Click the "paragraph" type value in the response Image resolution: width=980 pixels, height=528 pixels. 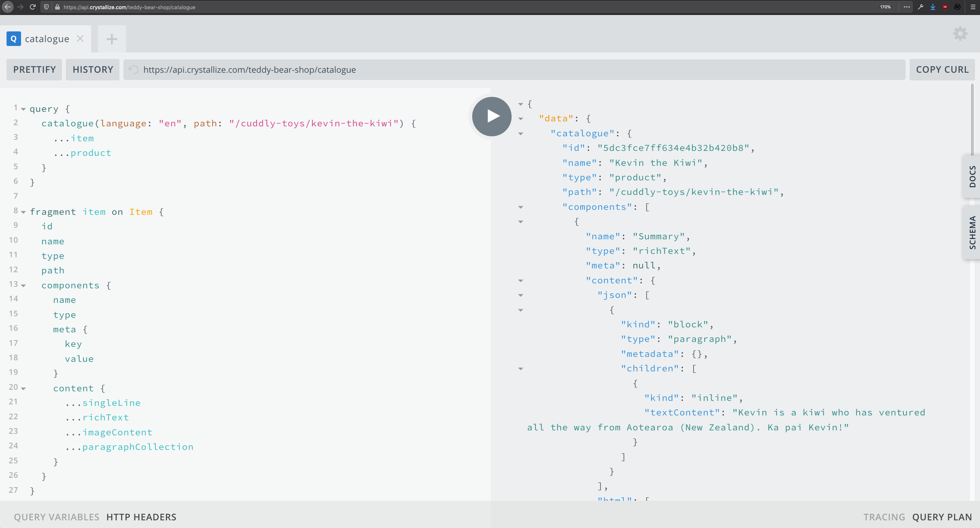700,339
